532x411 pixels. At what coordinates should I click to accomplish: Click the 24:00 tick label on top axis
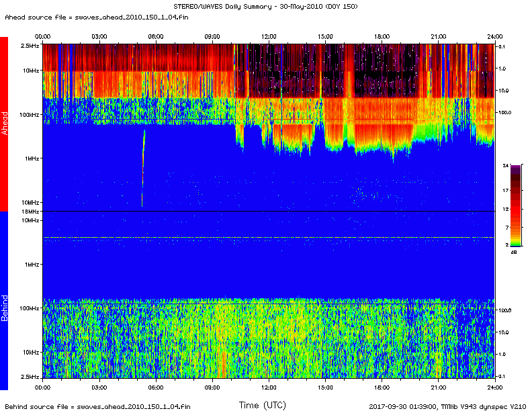point(494,36)
